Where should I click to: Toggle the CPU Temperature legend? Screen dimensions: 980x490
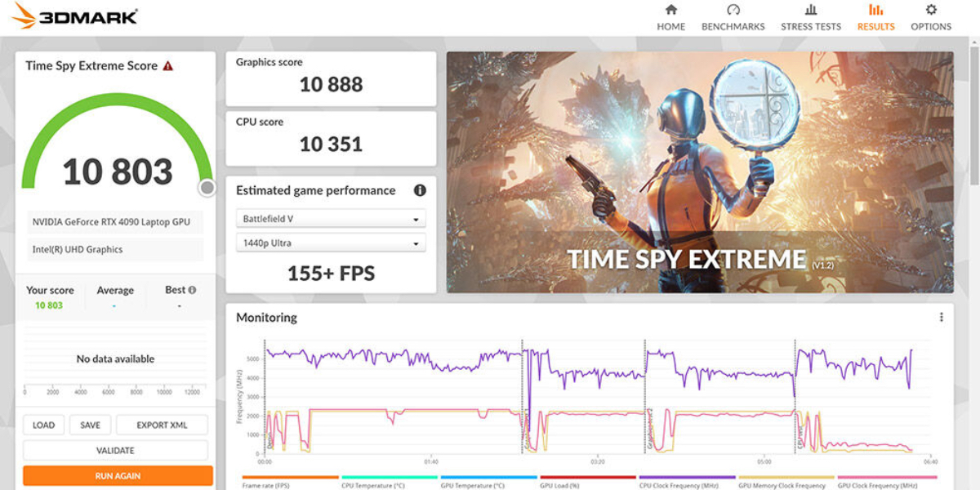pyautogui.click(x=390, y=482)
